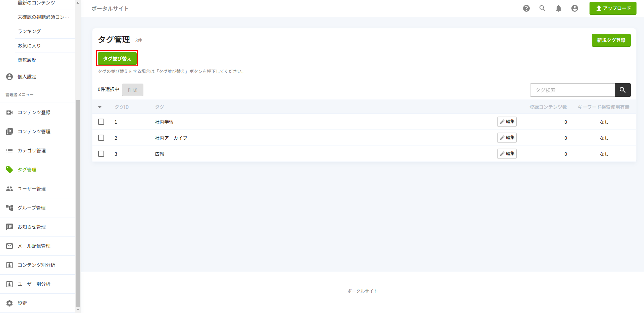Click 編集 button for 社内学習
Screen dimensions: 644x313
[507, 122]
